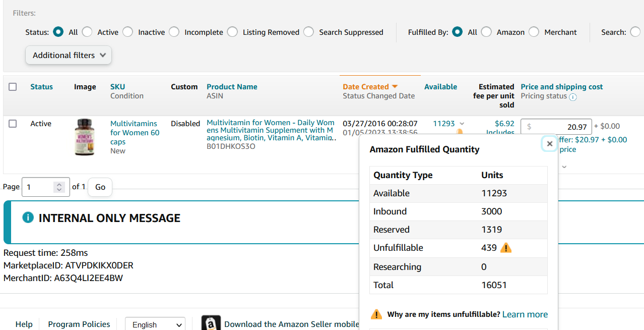The image size is (644, 330).
Task: Close the Amazon Fulfilled Quantity popup
Action: [550, 144]
